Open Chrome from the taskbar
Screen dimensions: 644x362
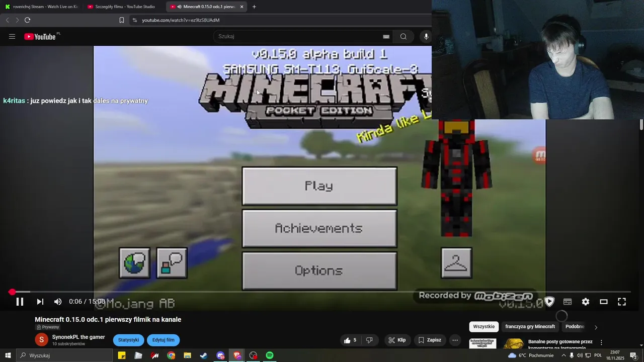point(171,355)
